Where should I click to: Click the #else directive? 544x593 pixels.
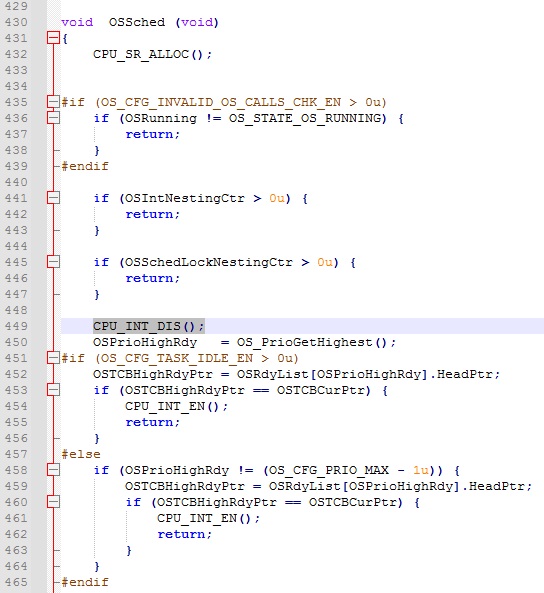tap(81, 454)
